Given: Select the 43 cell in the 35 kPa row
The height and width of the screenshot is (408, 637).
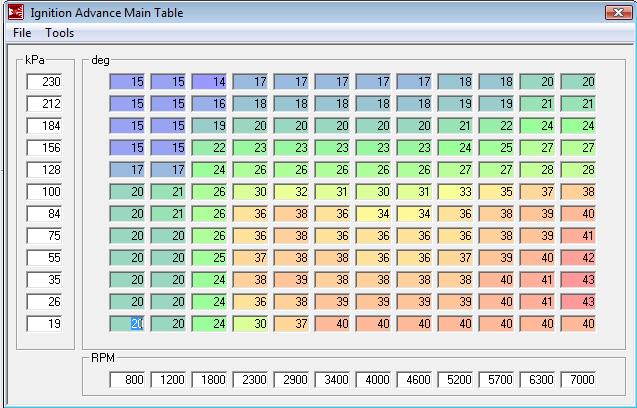Looking at the screenshot, I should pyautogui.click(x=578, y=280).
